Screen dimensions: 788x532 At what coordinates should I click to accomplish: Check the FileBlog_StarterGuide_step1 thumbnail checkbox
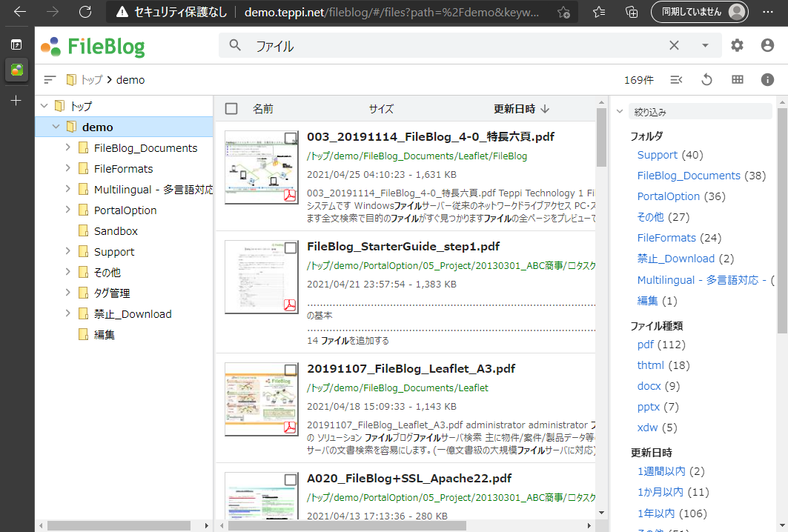[x=291, y=247]
